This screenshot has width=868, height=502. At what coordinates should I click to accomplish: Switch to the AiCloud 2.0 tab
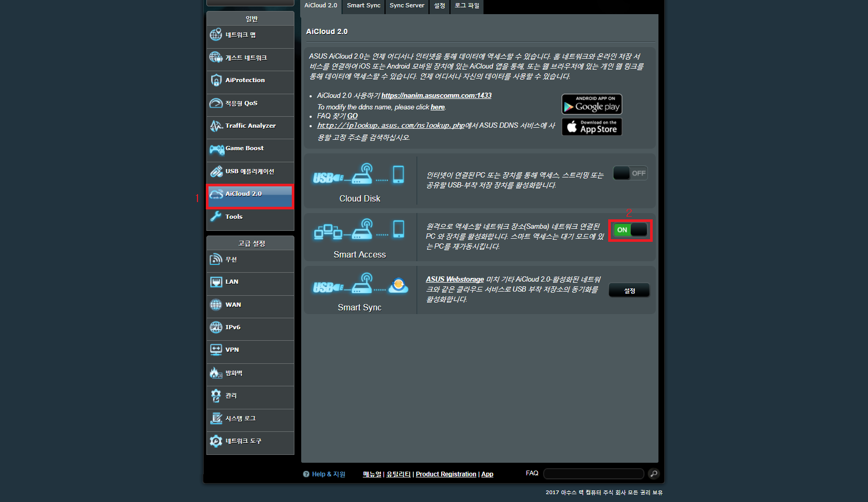tap(321, 6)
